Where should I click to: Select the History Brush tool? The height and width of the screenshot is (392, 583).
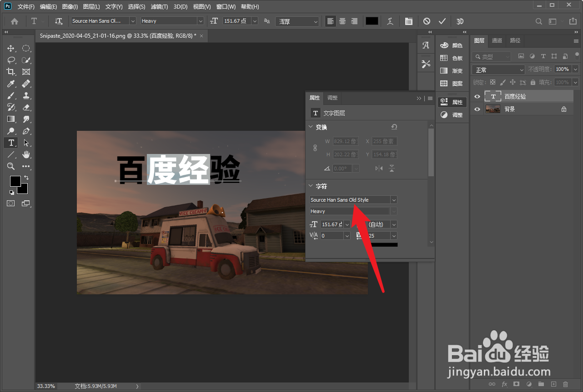[x=11, y=107]
